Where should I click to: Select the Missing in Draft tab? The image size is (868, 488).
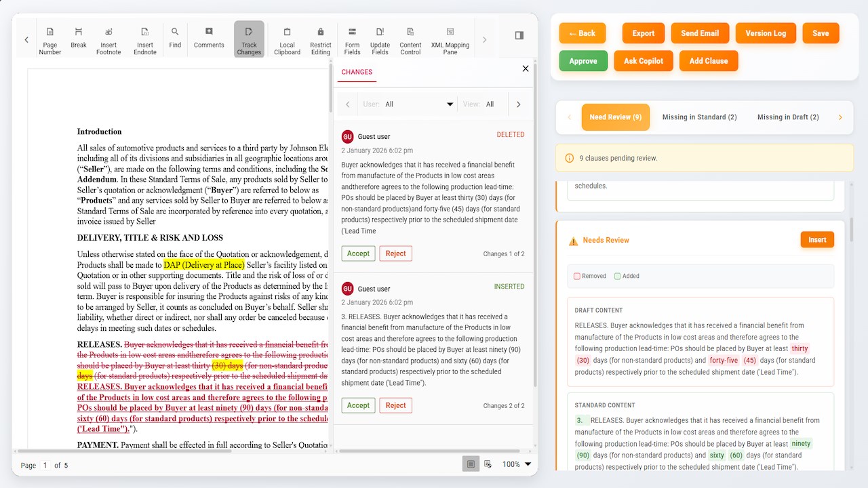[x=788, y=117]
